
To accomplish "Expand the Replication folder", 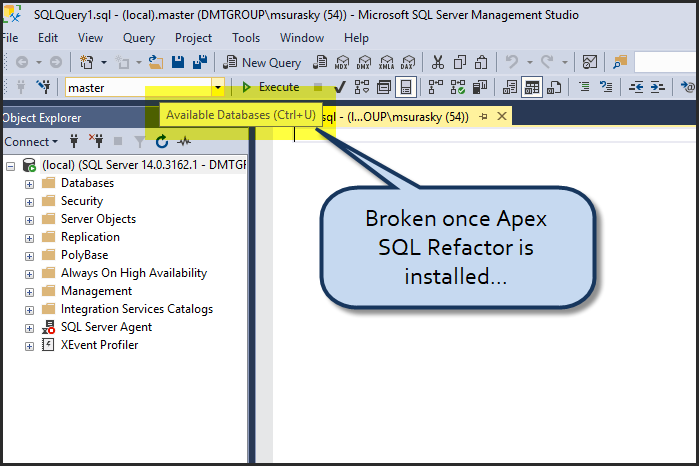I will tap(29, 238).
